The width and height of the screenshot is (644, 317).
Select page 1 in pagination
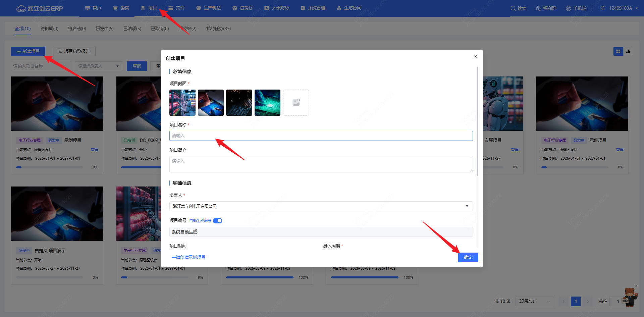coord(576,301)
